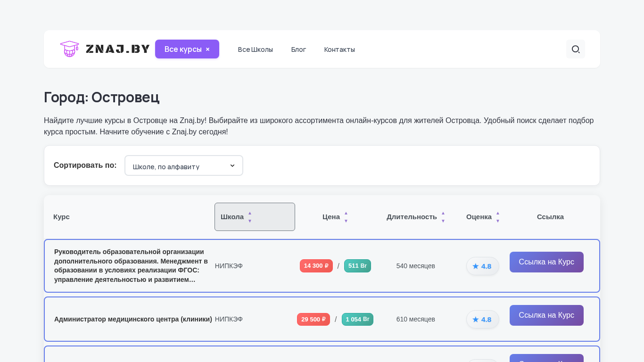Click the 14 300 ₽ red price badge
This screenshot has width=644, height=362.
coord(316,266)
